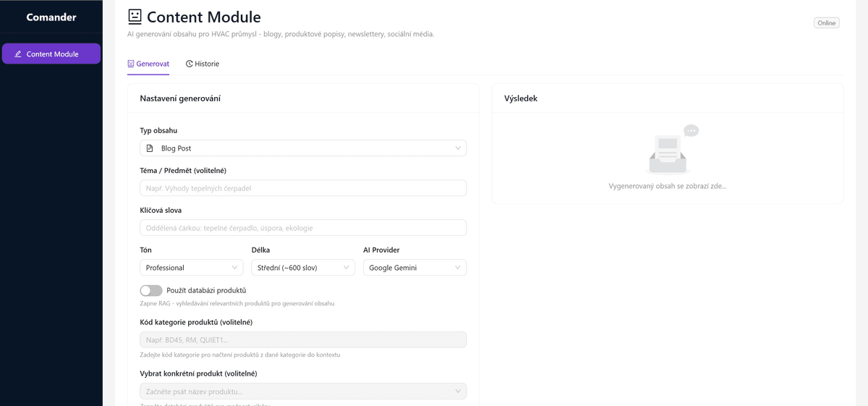Open the Délka dropdown
This screenshot has width=868, height=406.
tap(303, 268)
